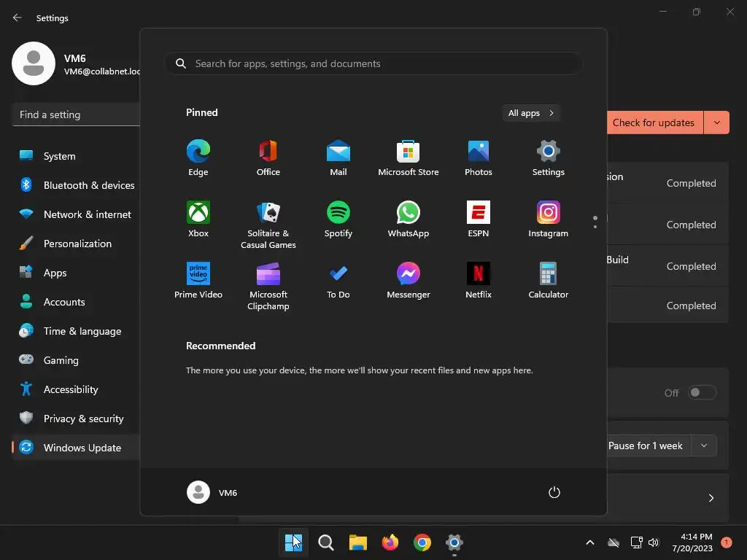Click the Start button on taskbar
Screen dimensions: 747x560
coord(293,542)
